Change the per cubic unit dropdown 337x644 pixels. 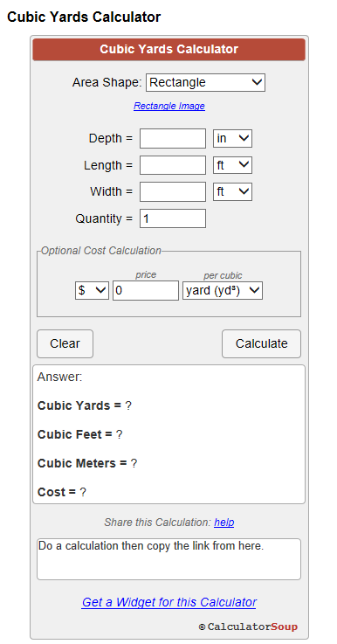click(x=223, y=290)
